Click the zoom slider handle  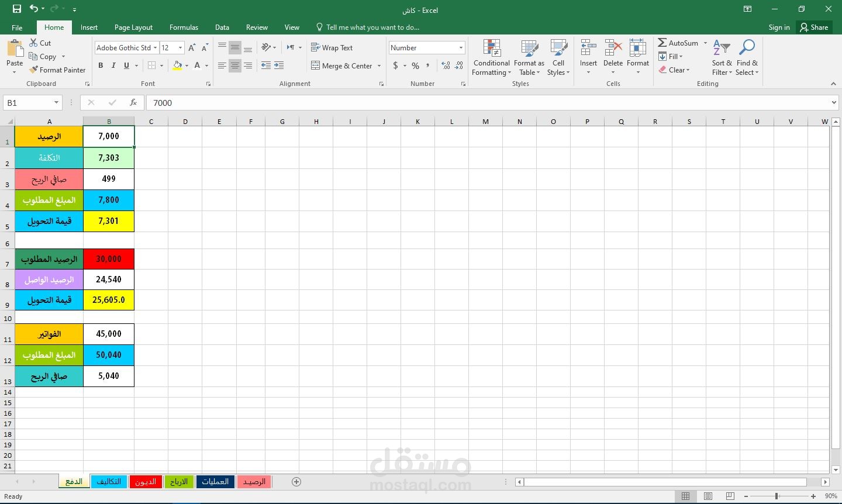pos(777,496)
